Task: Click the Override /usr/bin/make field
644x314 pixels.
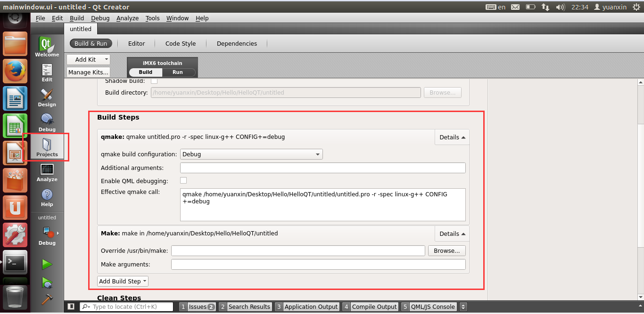Action: [x=298, y=251]
